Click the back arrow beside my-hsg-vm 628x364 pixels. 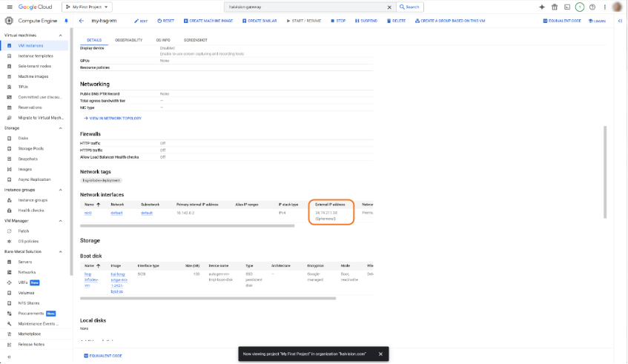pos(82,21)
